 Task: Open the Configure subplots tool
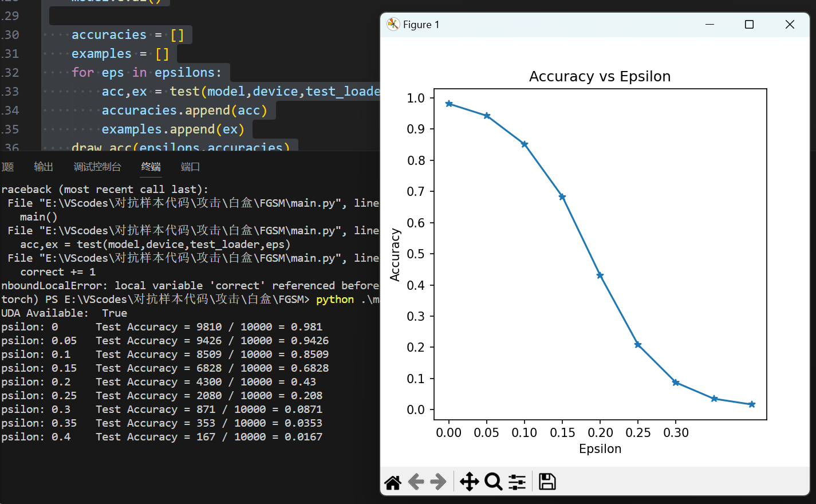517,482
